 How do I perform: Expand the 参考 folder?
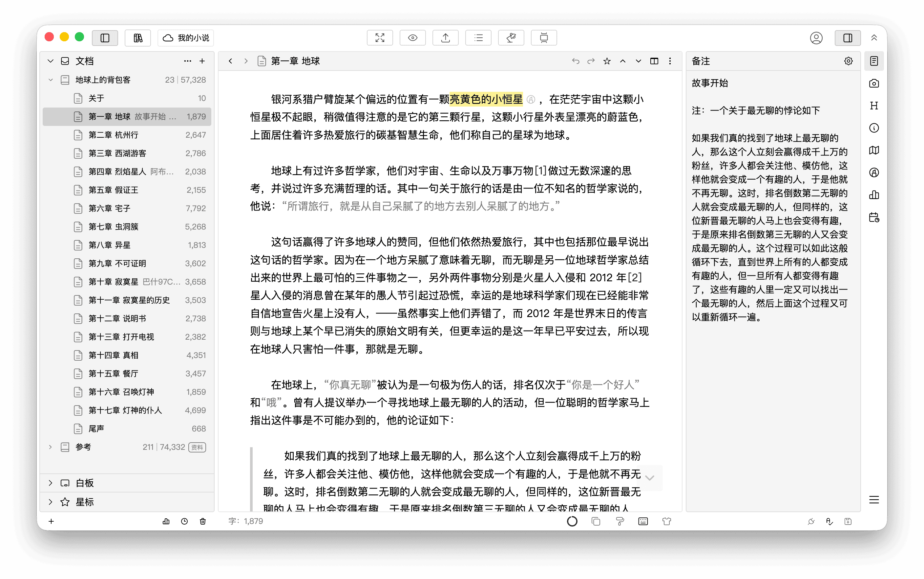coord(51,447)
